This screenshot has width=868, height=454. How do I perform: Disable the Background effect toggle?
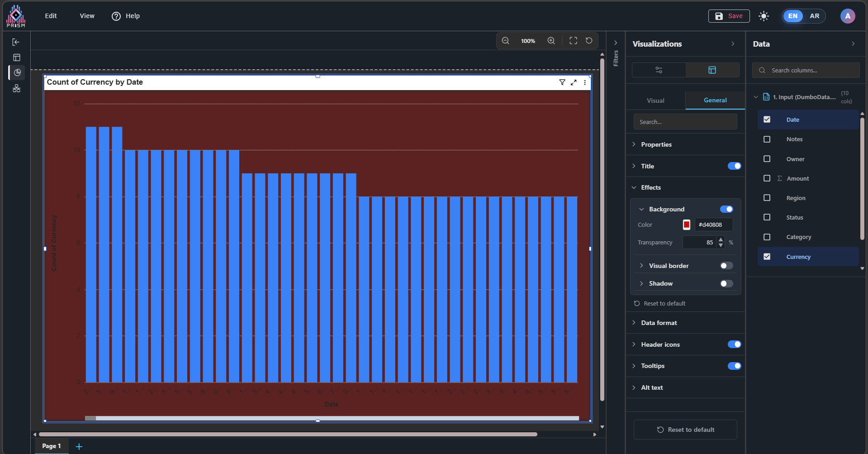[x=726, y=209]
